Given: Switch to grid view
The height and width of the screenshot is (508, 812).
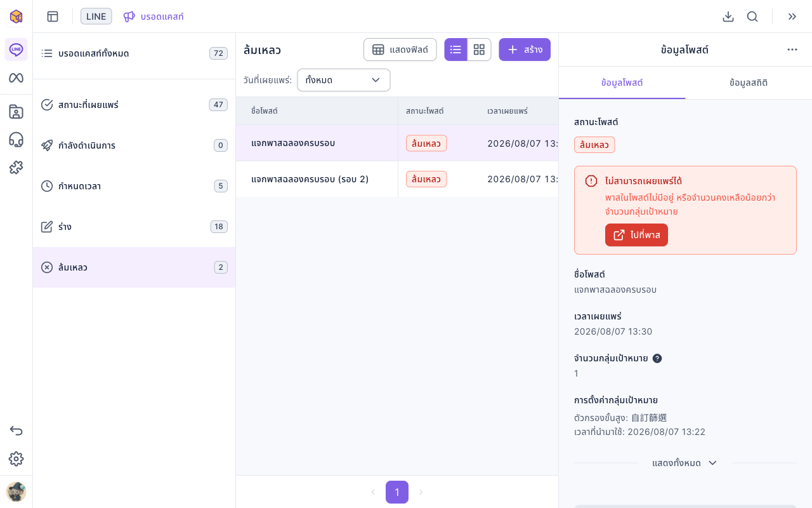Looking at the screenshot, I should pos(479,50).
